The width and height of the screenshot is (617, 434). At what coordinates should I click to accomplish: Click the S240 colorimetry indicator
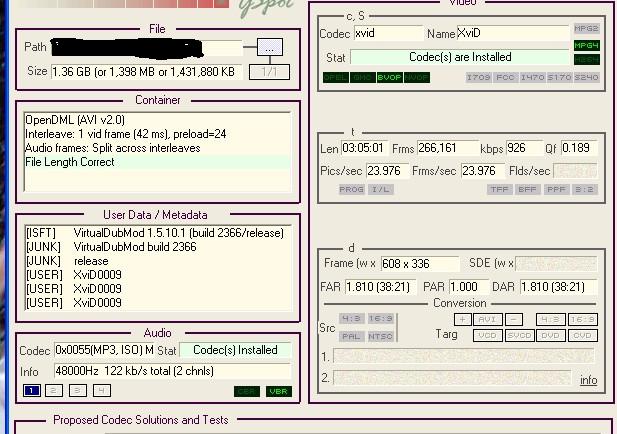[586, 77]
